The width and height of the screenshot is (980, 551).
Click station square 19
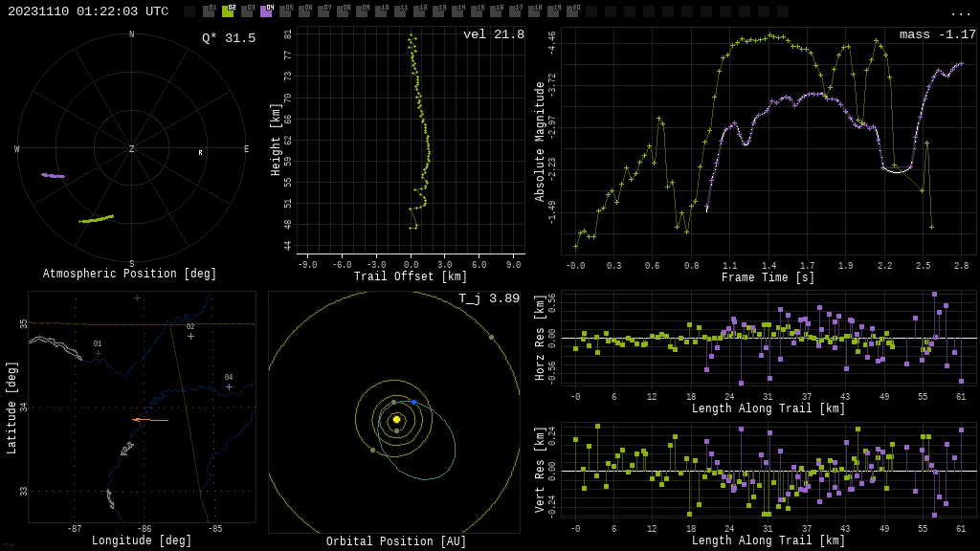[x=552, y=11]
